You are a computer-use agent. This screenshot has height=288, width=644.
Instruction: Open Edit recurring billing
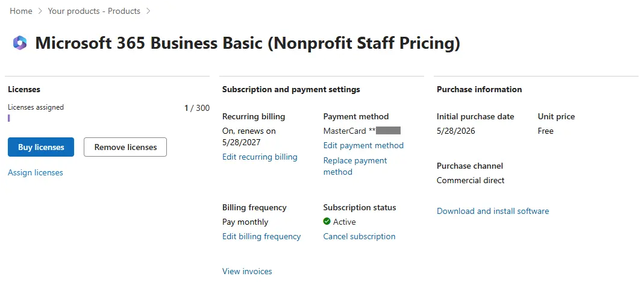(260, 157)
